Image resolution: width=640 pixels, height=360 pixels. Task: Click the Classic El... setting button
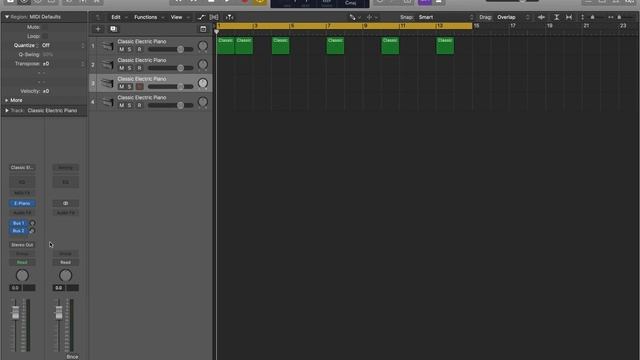click(x=22, y=167)
